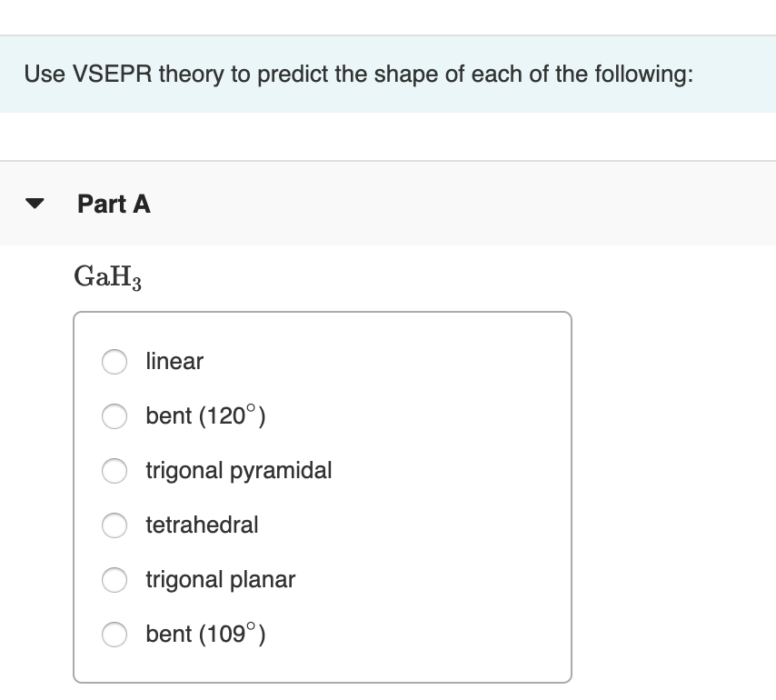Click the trigonal pyramidal label text
The image size is (776, 700).
tap(239, 471)
